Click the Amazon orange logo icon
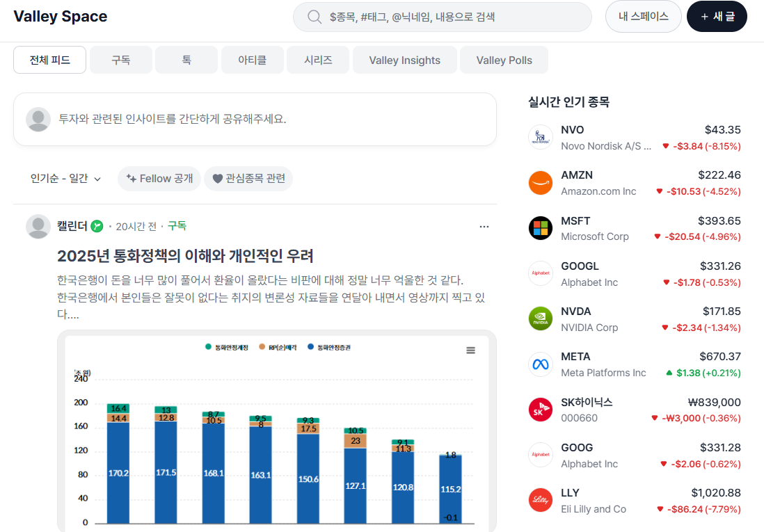This screenshot has width=764, height=532. click(x=540, y=183)
